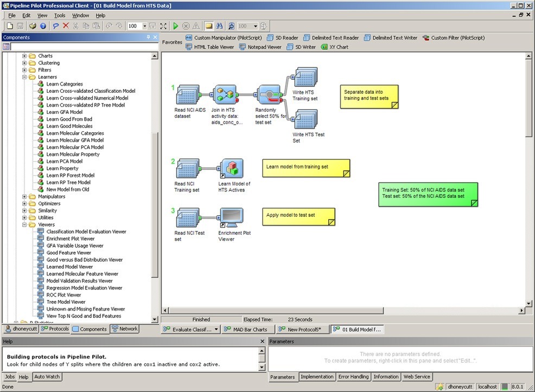Open the dropdown arrow on Evaluate Classif tab

[x=216, y=329]
